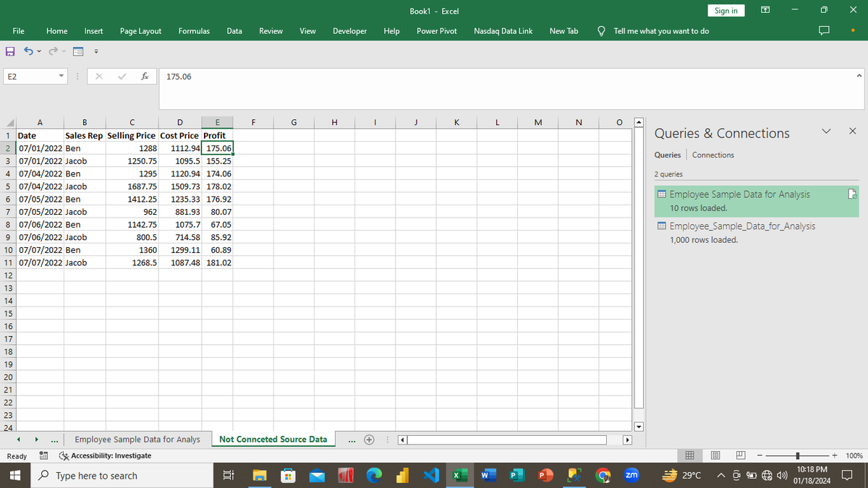Show hidden system tray icons
Image resolution: width=868 pixels, height=488 pixels.
click(x=720, y=476)
